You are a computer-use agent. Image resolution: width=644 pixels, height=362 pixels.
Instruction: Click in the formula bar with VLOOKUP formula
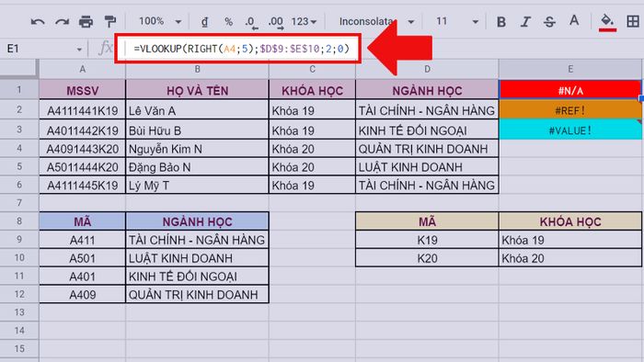click(241, 49)
